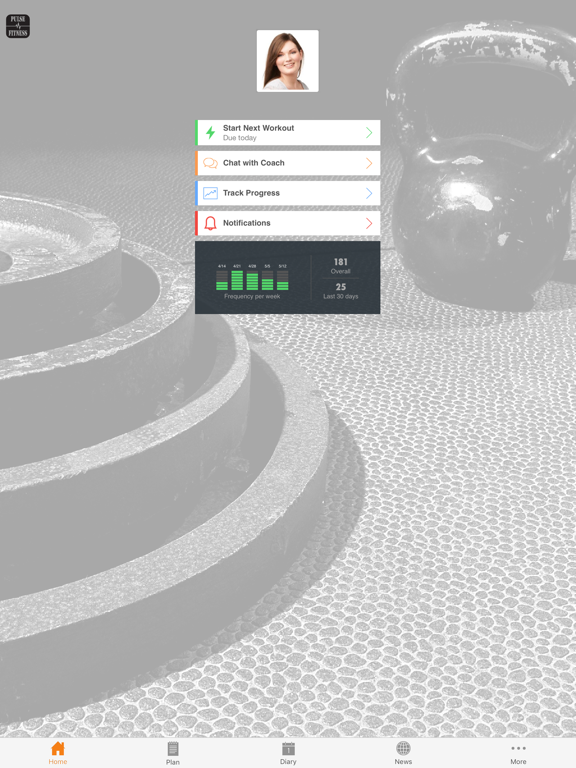576x768 pixels.
Task: Tap the Start Next Workout label
Action: (x=259, y=128)
